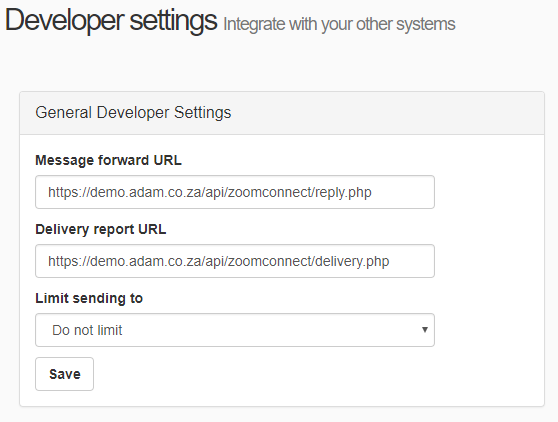Viewport: 558px width, 422px height.
Task: Open the Limit sending to dropdown
Action: tap(235, 330)
